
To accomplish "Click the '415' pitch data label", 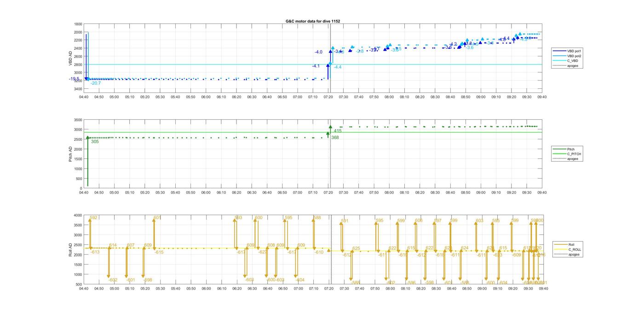I will tap(338, 131).
